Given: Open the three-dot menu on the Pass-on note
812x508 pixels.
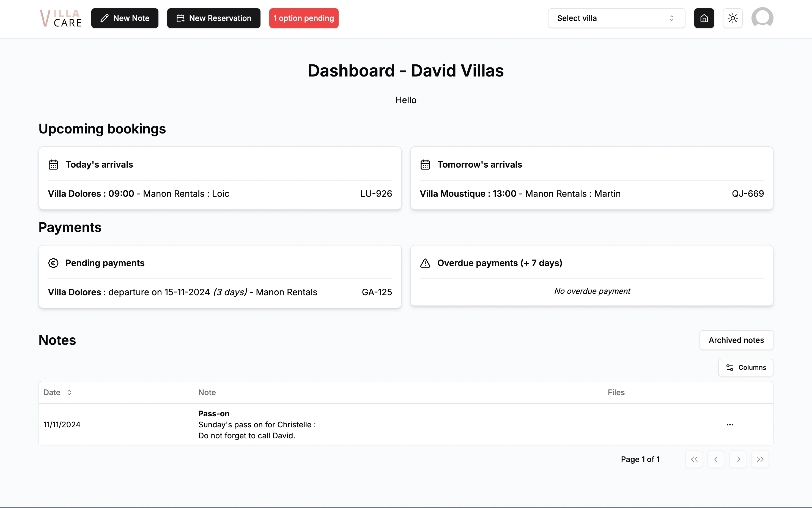Looking at the screenshot, I should click(730, 424).
